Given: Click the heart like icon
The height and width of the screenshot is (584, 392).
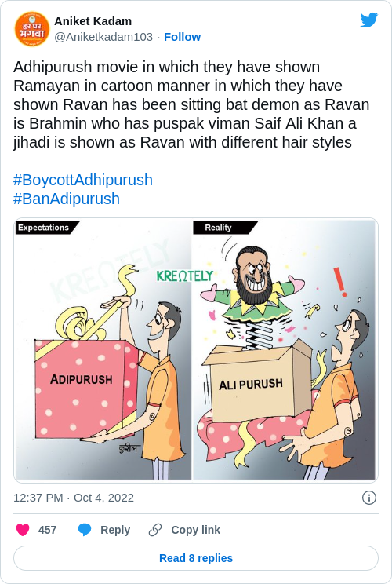Looking at the screenshot, I should [x=23, y=530].
